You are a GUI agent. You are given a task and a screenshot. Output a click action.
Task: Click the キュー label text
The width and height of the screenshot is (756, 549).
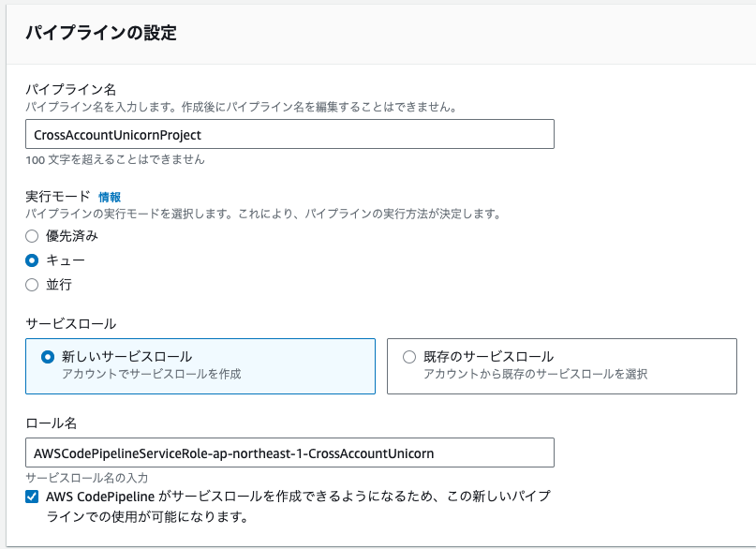click(66, 260)
